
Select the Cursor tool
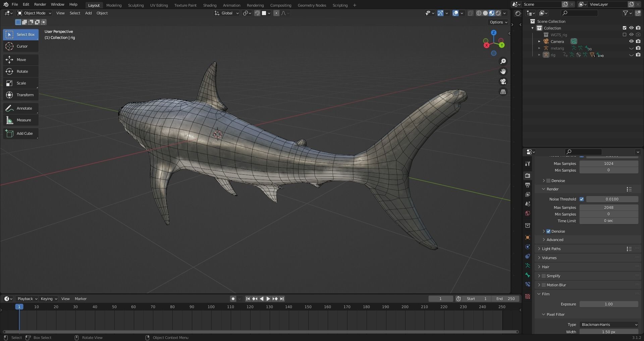[x=21, y=46]
